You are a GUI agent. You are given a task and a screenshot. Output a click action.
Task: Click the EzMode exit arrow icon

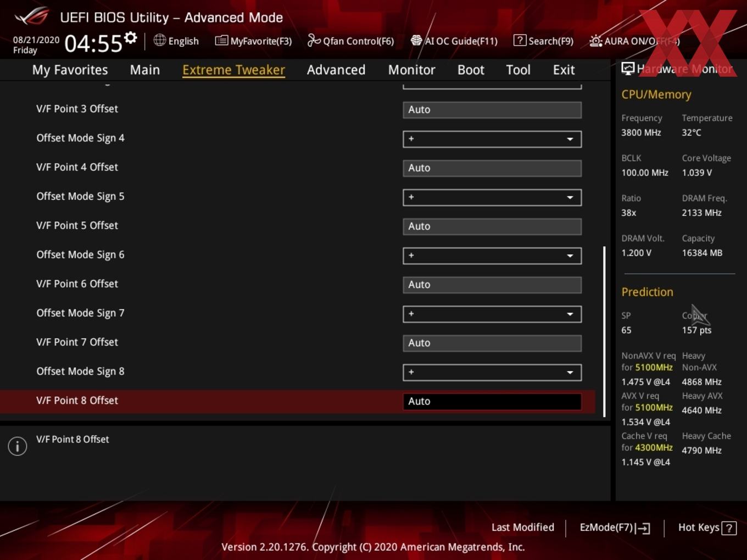point(643,528)
